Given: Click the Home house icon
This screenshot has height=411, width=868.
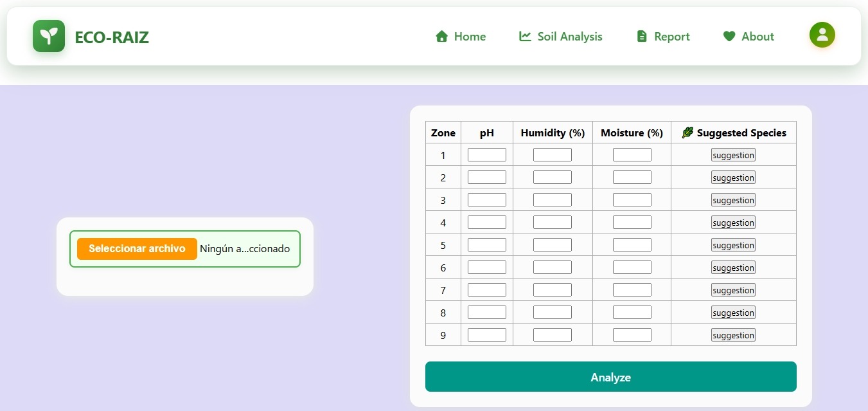Looking at the screenshot, I should (441, 36).
